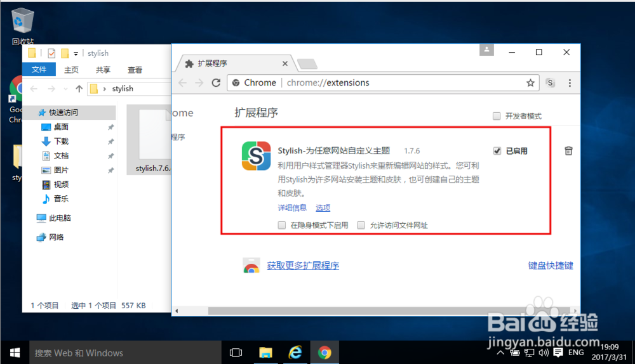Bookmark this page with the star icon

(530, 83)
